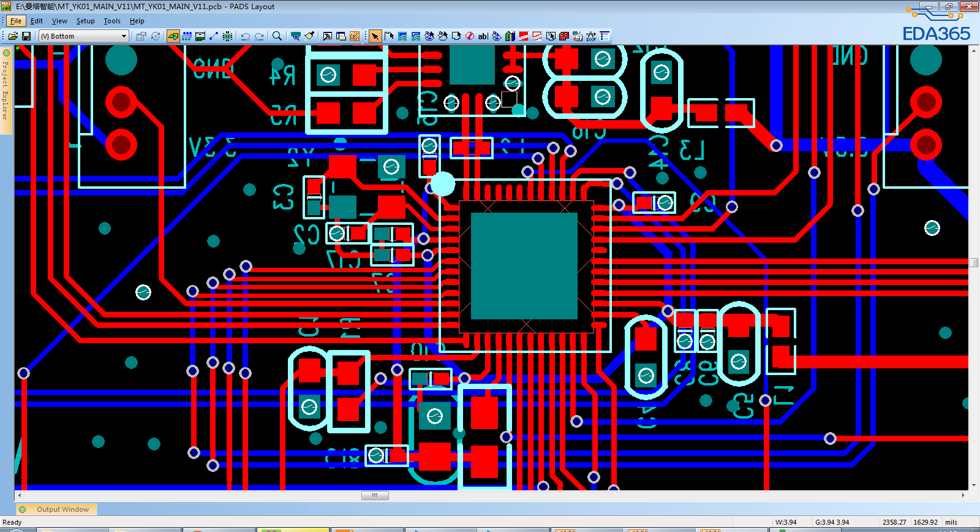Click the horizontal scrollbar thumb
The image size is (980, 532).
pos(375,495)
